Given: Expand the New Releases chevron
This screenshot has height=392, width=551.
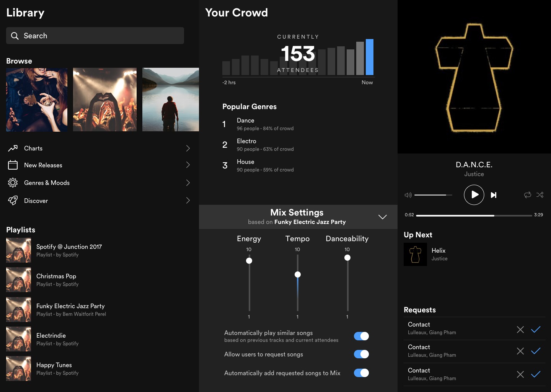Looking at the screenshot, I should click(188, 165).
